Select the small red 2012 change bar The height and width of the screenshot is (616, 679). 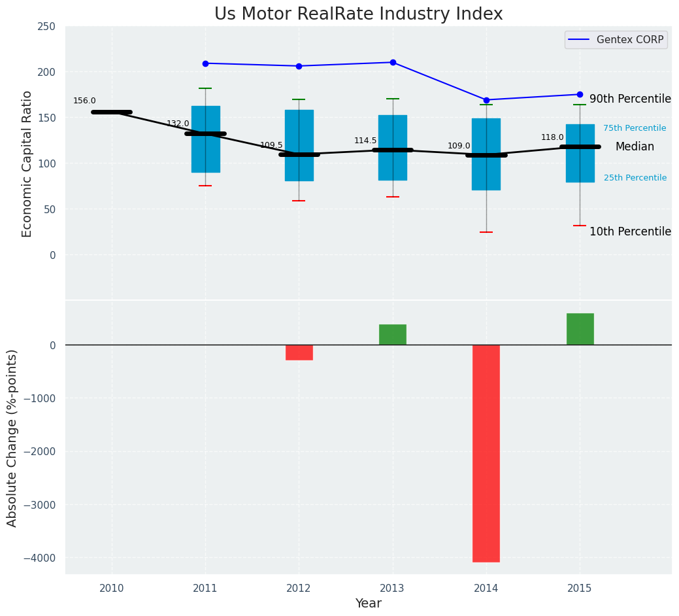[x=299, y=352]
